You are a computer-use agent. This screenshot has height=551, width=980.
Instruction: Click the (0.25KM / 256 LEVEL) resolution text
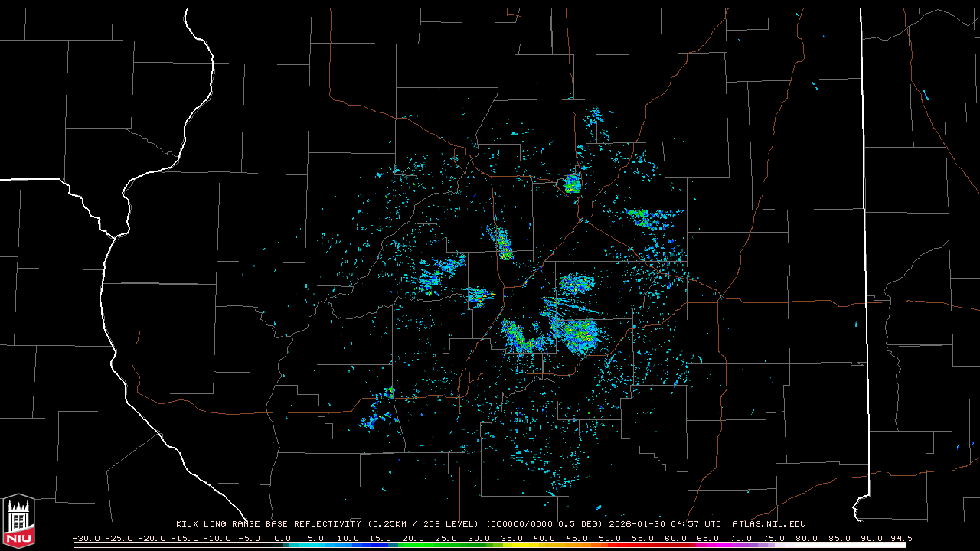[423, 524]
